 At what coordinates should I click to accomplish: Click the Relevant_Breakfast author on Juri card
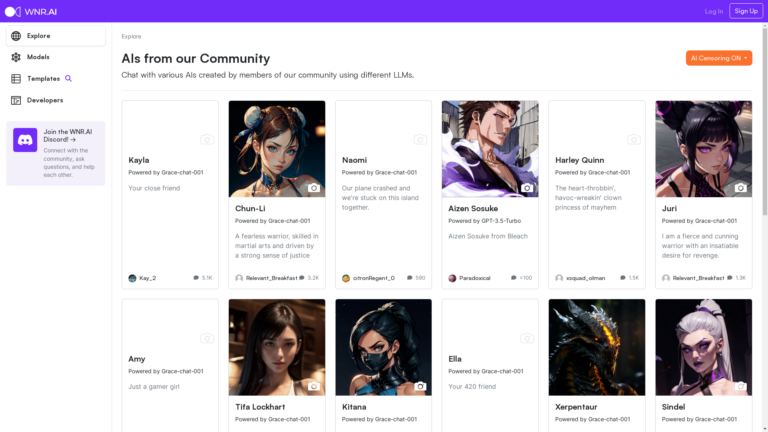[698, 278]
